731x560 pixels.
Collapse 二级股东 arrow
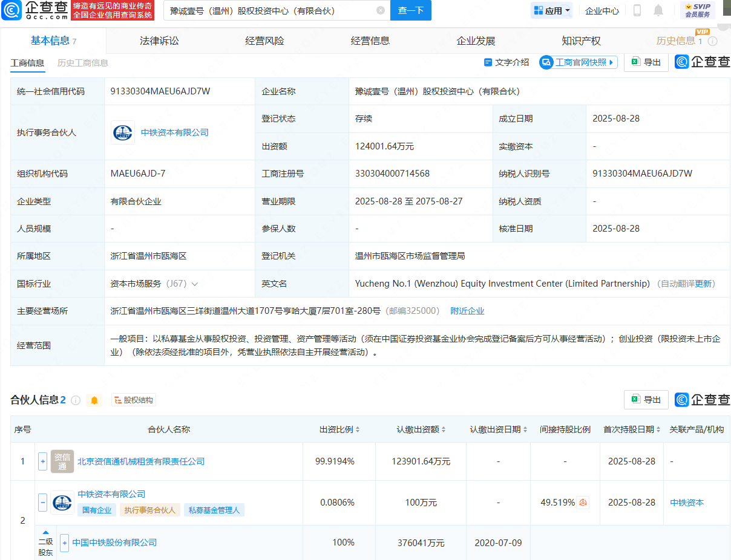pos(45,533)
